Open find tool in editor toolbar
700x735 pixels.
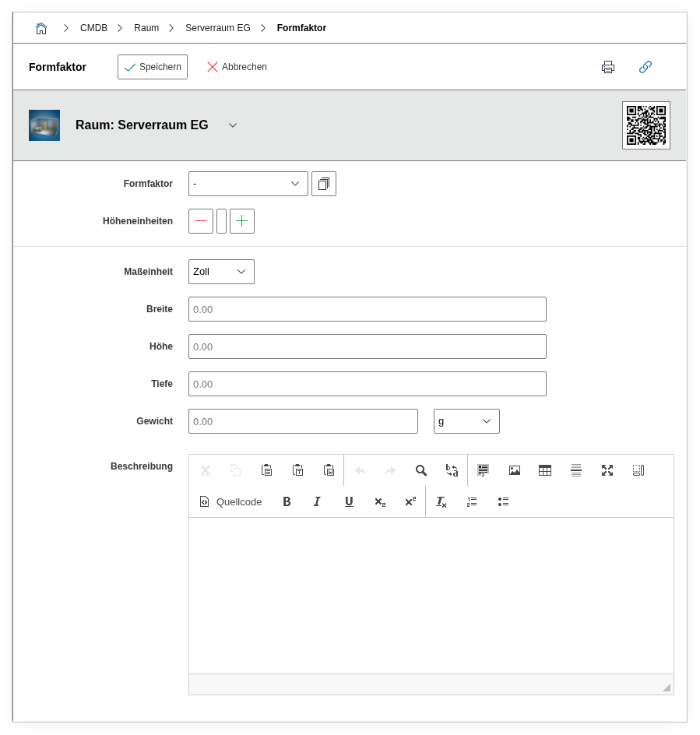421,470
